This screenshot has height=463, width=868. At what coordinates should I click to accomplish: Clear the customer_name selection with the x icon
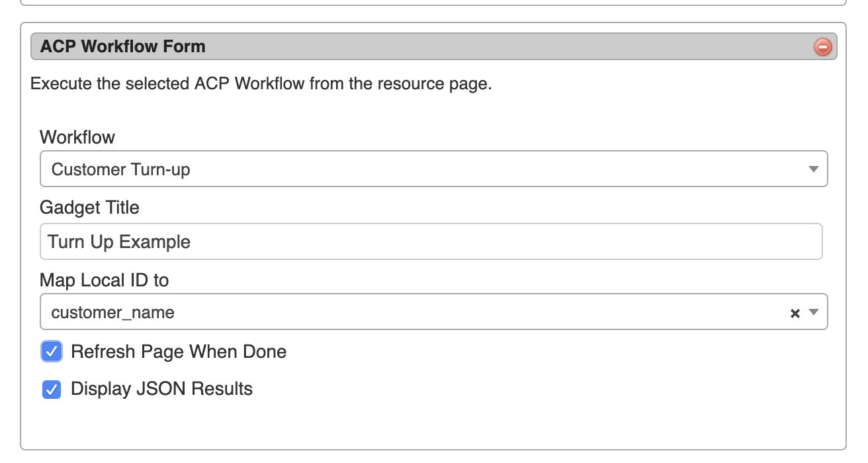pyautogui.click(x=795, y=314)
